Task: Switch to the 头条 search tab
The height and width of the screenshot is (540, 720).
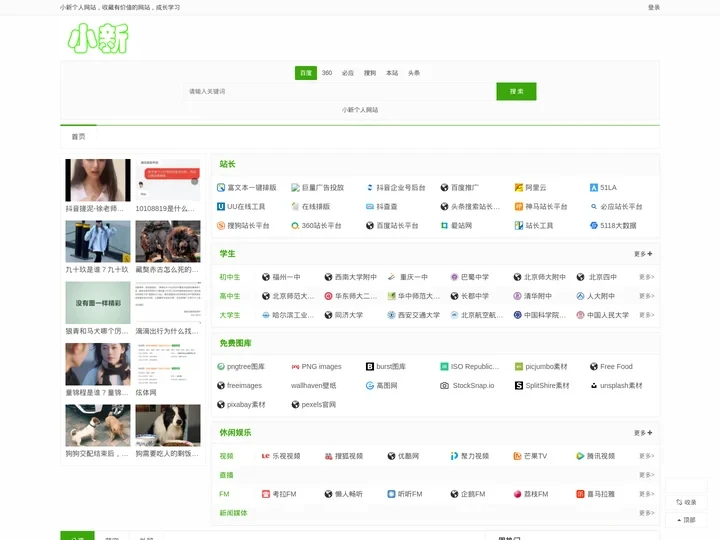Action: point(414,73)
